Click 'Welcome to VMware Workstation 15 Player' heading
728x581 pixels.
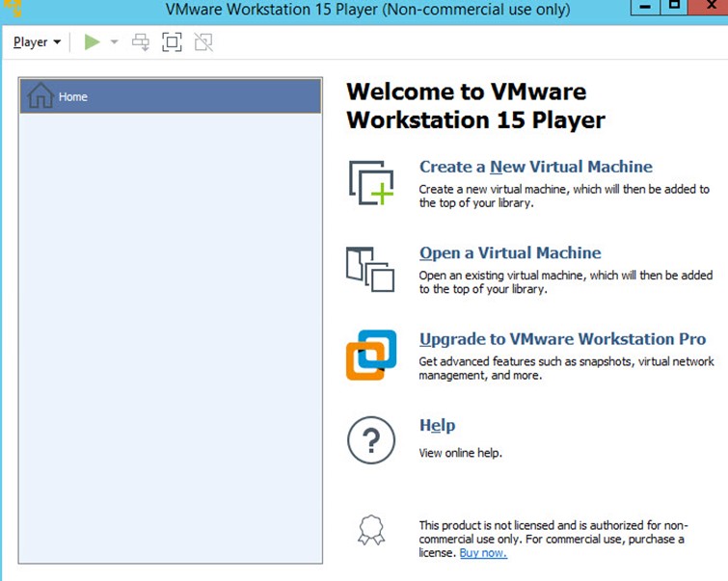coord(476,106)
